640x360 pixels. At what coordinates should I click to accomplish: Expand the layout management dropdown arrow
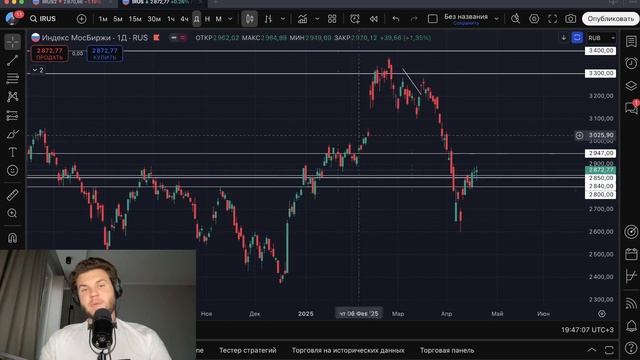497,19
